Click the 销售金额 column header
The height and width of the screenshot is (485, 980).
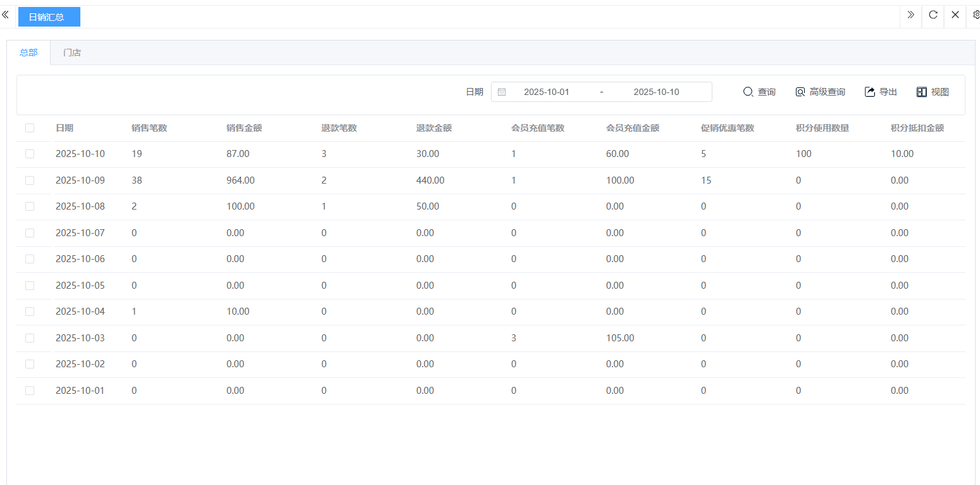(244, 128)
